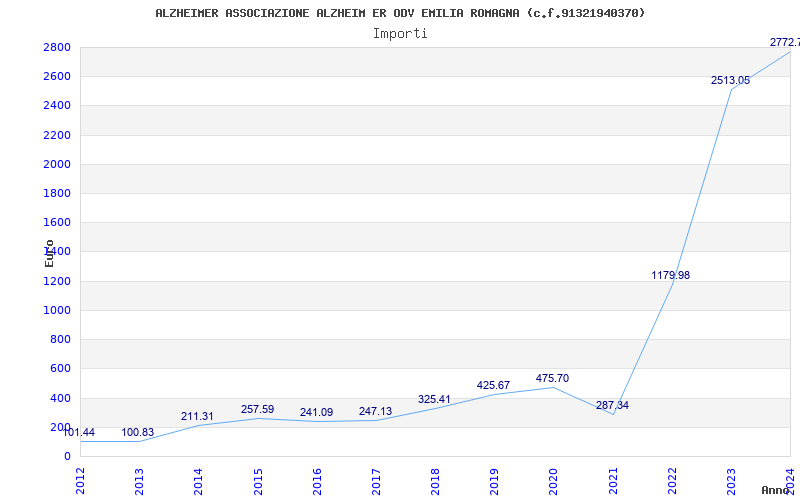Click the x-axis year 2022

point(672,481)
